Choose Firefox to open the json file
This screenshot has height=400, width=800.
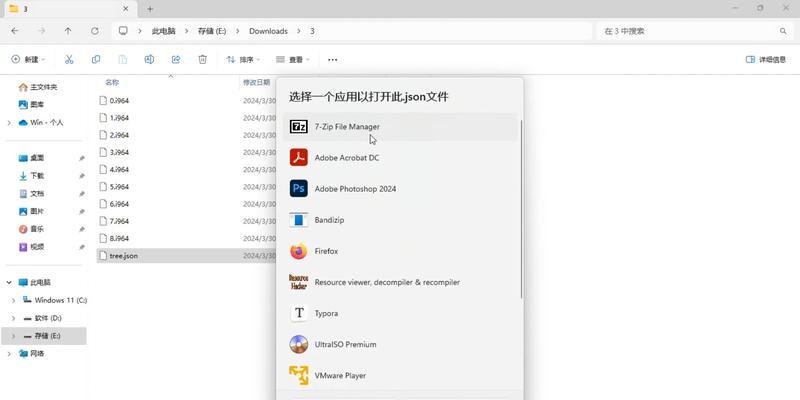(x=401, y=251)
